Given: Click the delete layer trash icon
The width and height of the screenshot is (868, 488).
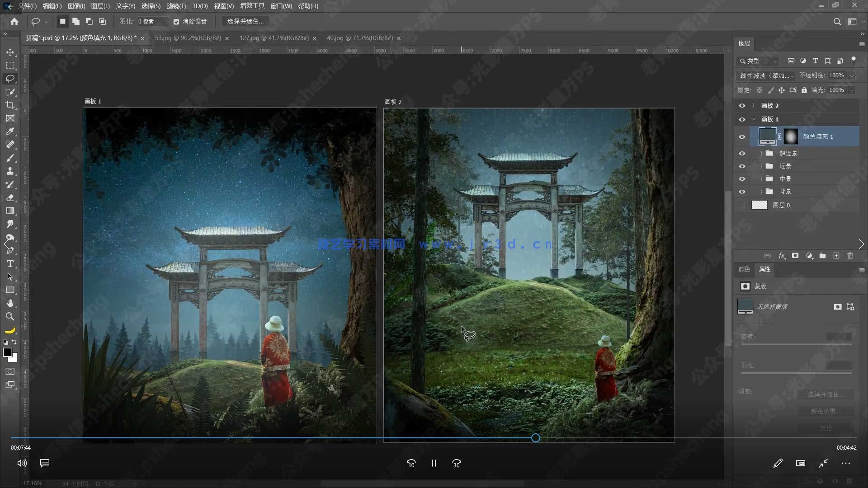Looking at the screenshot, I should click(x=850, y=256).
